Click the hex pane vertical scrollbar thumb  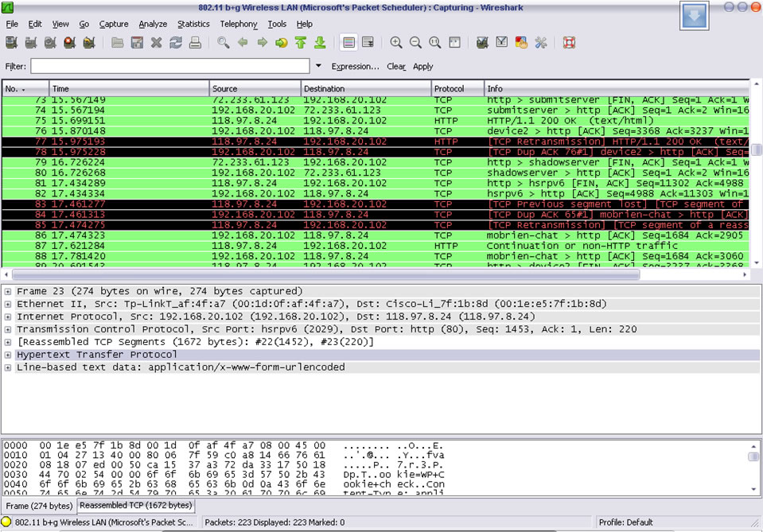click(x=753, y=456)
